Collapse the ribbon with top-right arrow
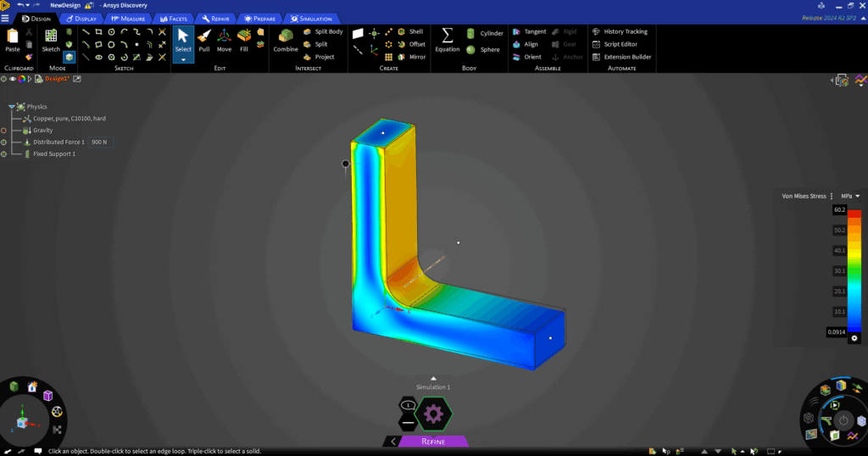This screenshot has width=868, height=456. pos(863,19)
